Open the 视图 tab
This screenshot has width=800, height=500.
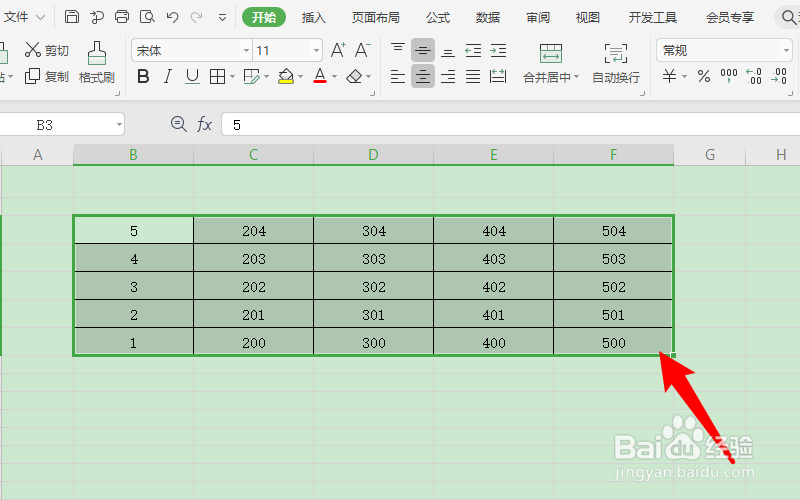pos(588,17)
